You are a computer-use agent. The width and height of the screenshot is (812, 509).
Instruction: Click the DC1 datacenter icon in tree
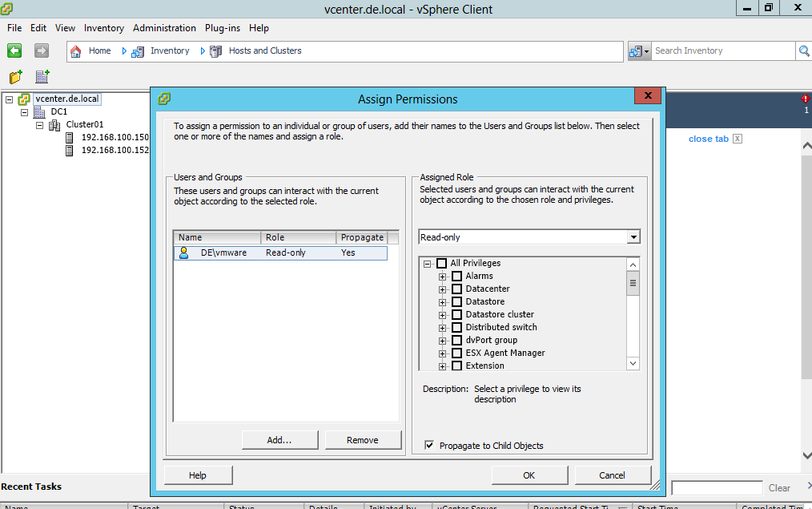coord(39,112)
